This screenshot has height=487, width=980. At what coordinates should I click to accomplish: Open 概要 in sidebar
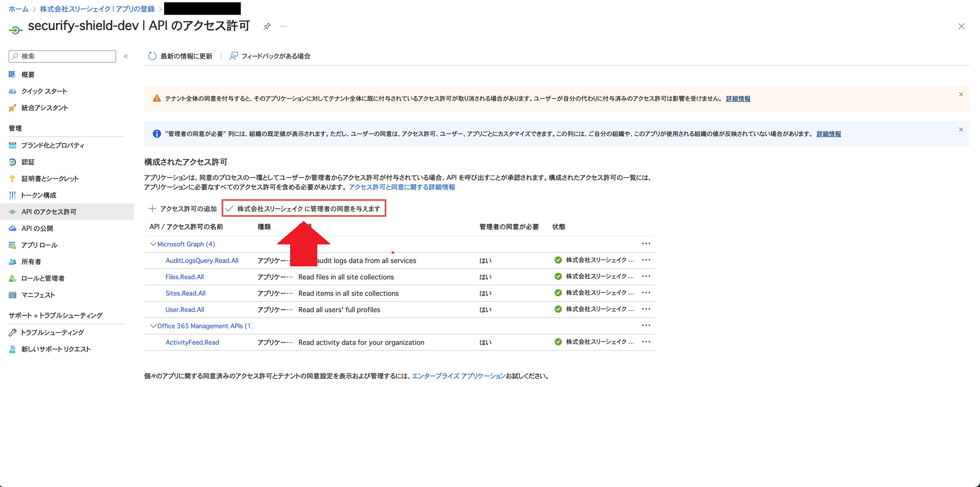click(27, 75)
